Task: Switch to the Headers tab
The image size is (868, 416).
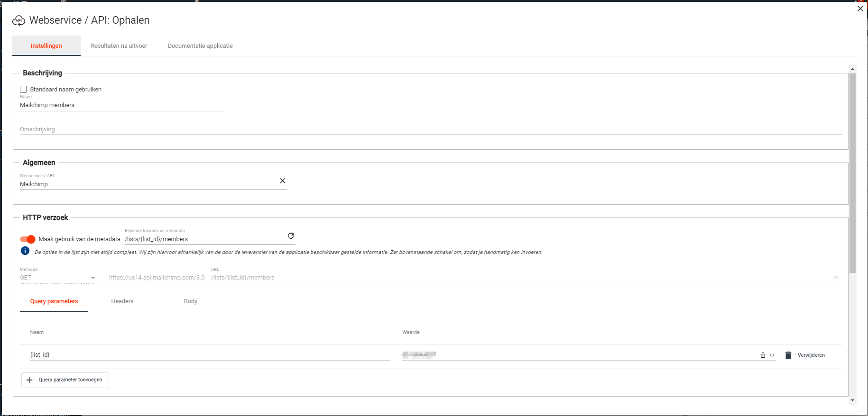Action: (122, 301)
